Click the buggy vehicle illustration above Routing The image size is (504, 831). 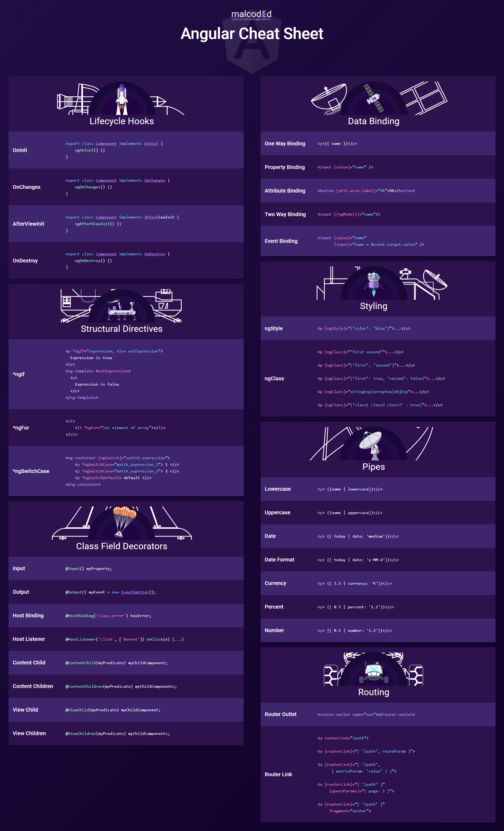pyautogui.click(x=374, y=672)
